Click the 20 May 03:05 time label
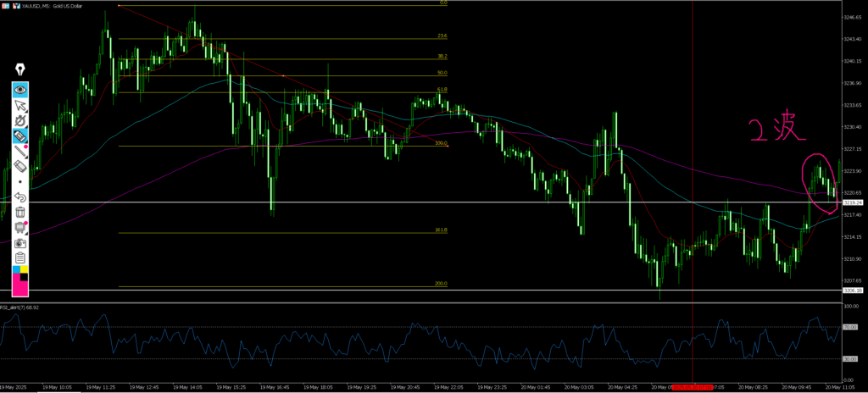Viewport: 868px width, 393px height. (579, 387)
